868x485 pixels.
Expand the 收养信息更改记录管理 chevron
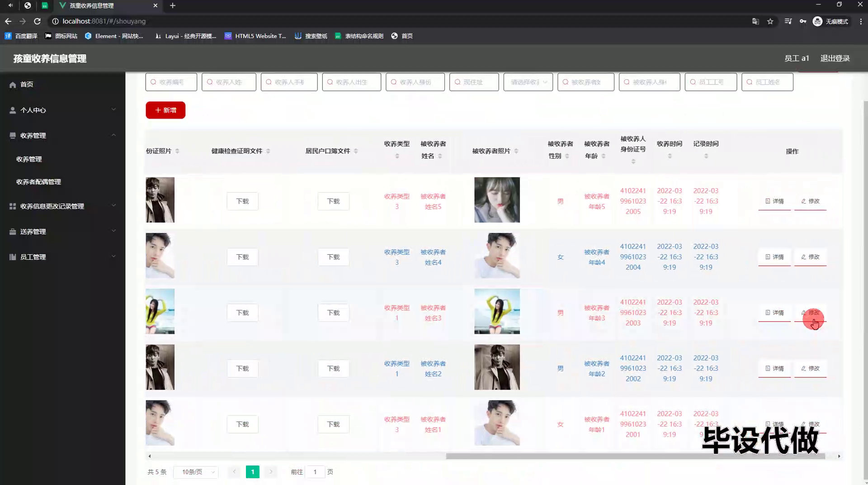113,205
